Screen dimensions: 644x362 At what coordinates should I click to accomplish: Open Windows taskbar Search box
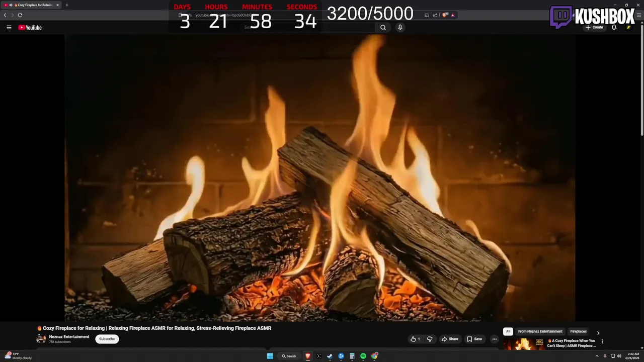coord(289,356)
